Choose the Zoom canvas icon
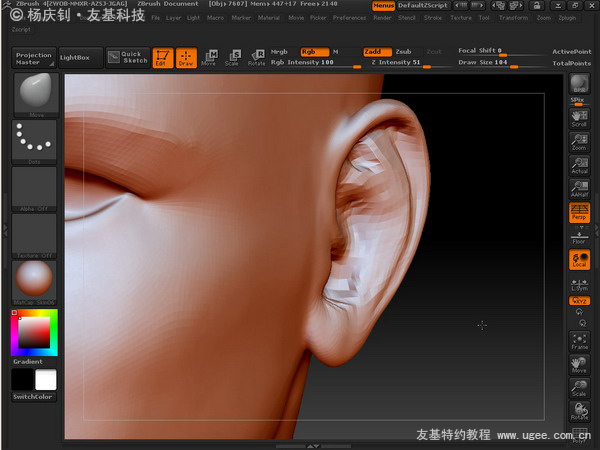Screen dimensions: 600x450 coord(579,142)
